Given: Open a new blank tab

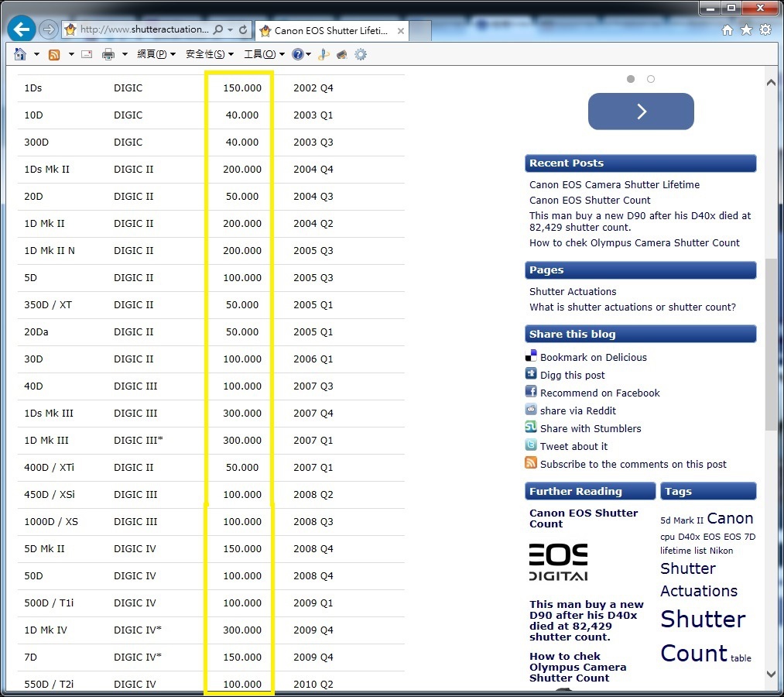Looking at the screenshot, I should point(420,30).
